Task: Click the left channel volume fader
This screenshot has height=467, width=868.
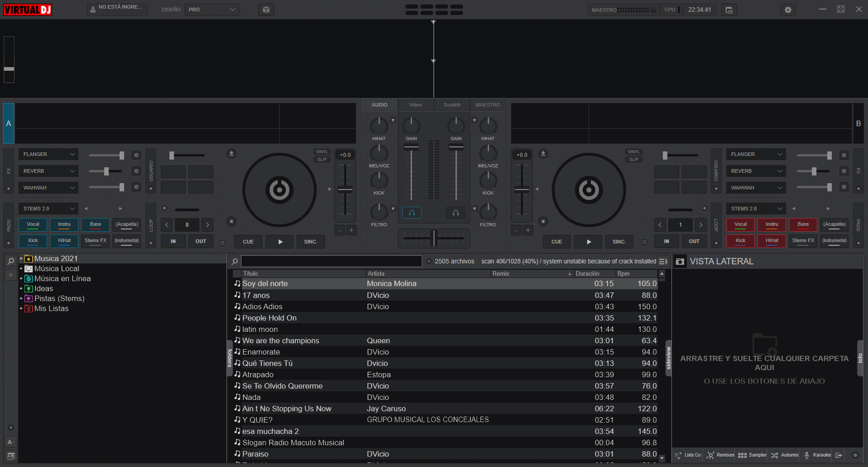Action: [411, 147]
